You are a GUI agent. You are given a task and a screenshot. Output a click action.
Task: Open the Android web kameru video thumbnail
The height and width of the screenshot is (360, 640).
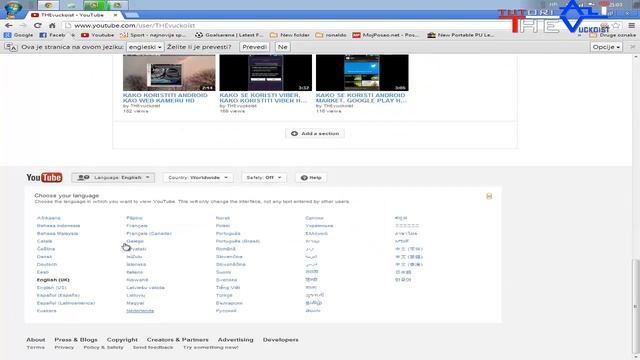pyautogui.click(x=169, y=73)
